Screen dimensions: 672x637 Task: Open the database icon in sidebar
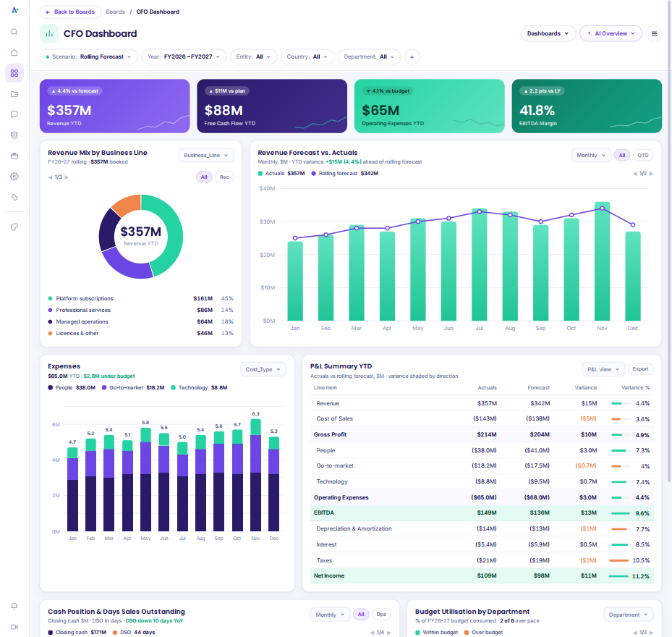14,135
